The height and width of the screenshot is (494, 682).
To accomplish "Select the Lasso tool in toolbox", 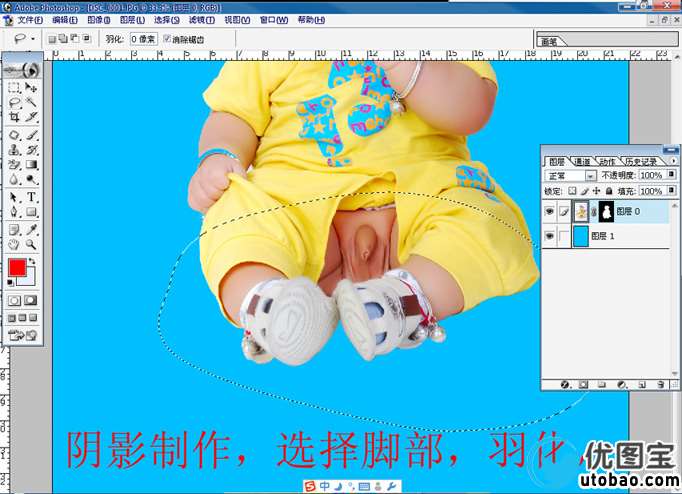I will pos(14,102).
